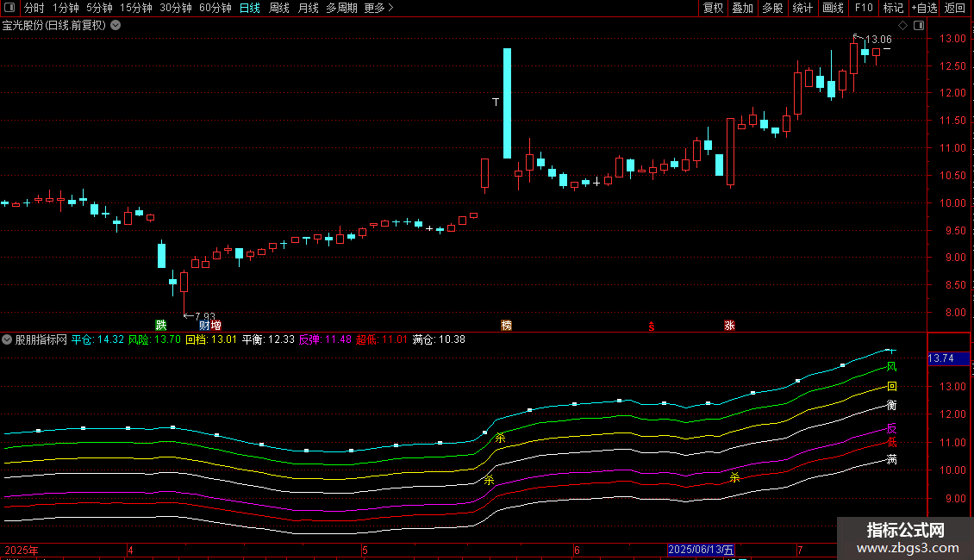Click the green 跌 event marker
974x560 pixels.
(161, 326)
